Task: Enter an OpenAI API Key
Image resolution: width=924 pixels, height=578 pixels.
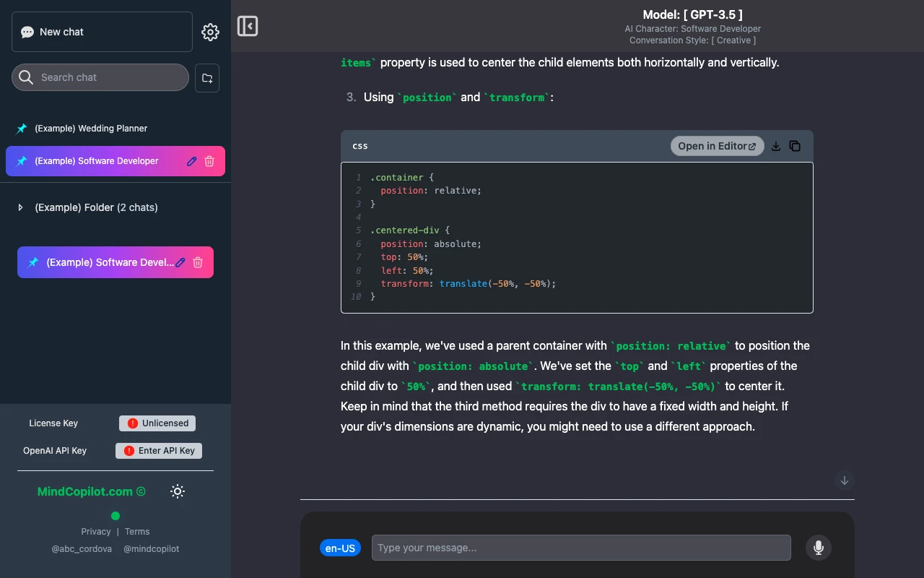Action: tap(159, 450)
